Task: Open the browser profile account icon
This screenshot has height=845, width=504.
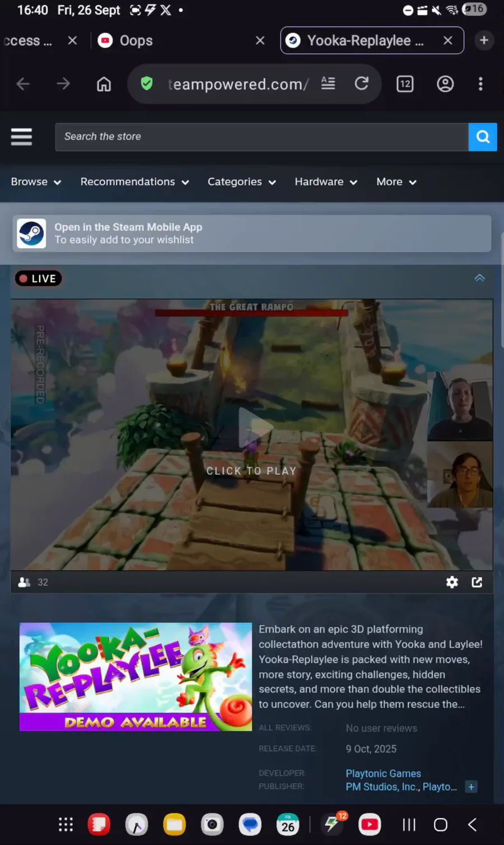Action: coord(445,84)
